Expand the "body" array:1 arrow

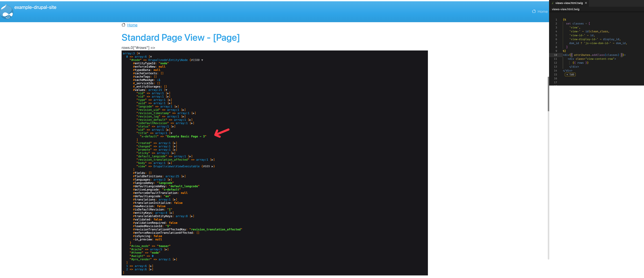pos(170,163)
